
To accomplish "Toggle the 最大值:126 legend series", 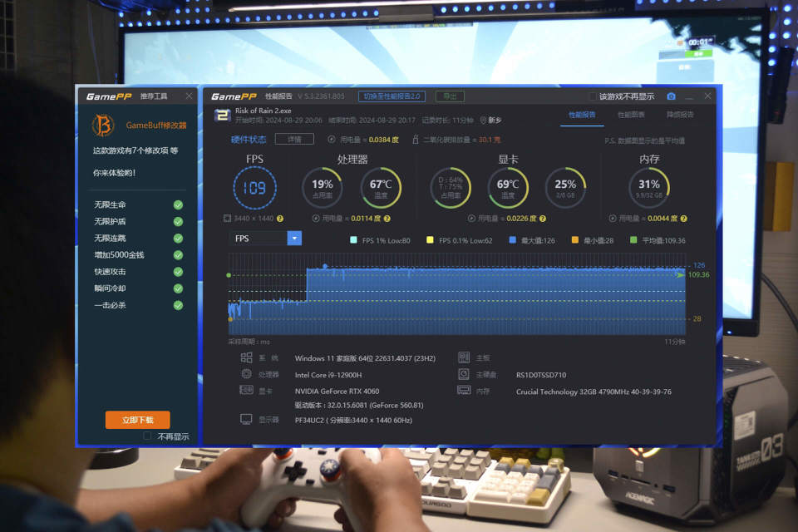I will 532,240.
